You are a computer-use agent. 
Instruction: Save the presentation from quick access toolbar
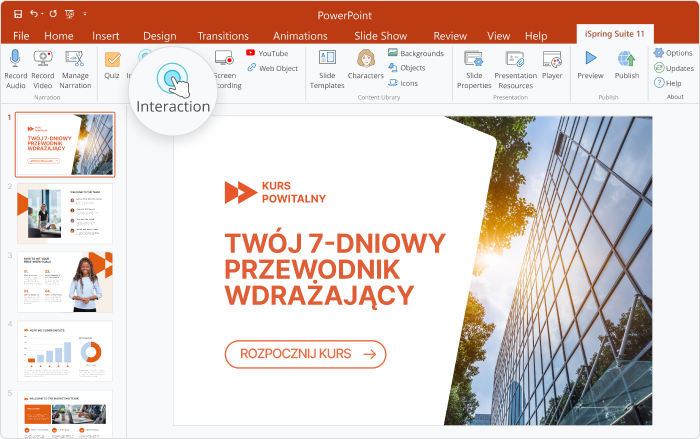click(18, 14)
